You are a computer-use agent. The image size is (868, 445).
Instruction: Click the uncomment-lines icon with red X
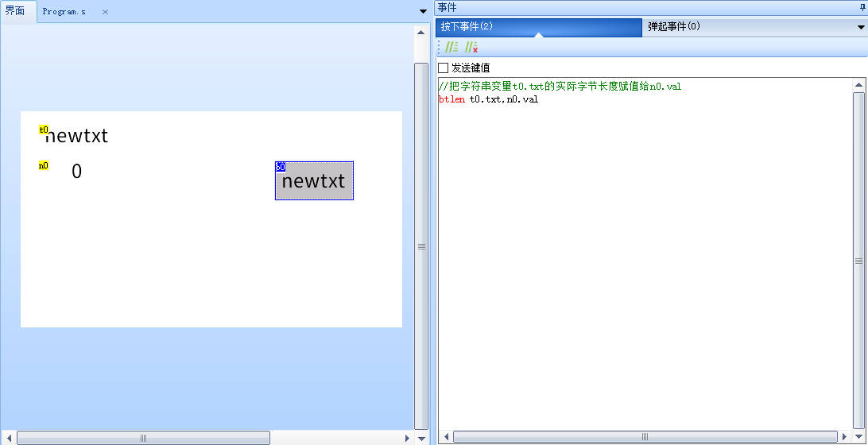click(471, 48)
